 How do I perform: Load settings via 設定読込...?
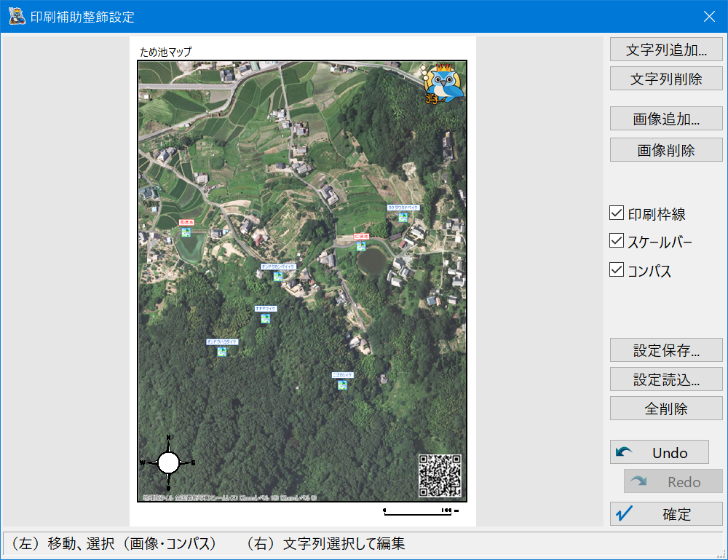(x=666, y=379)
